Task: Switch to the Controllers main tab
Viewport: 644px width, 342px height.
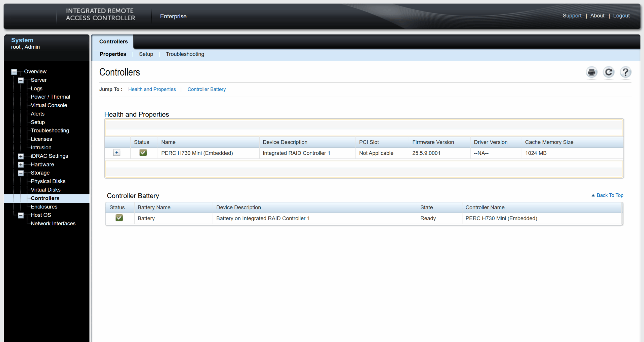Action: 113,41
